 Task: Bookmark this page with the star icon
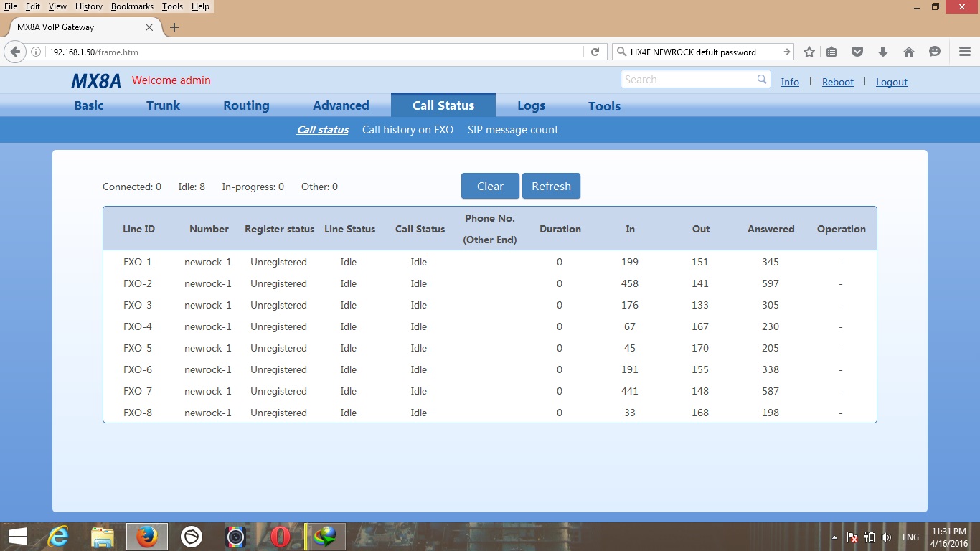[809, 52]
